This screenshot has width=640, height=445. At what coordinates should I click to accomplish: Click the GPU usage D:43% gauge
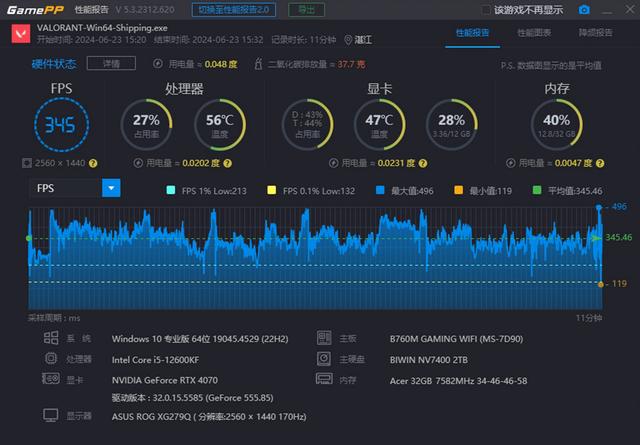[307, 125]
